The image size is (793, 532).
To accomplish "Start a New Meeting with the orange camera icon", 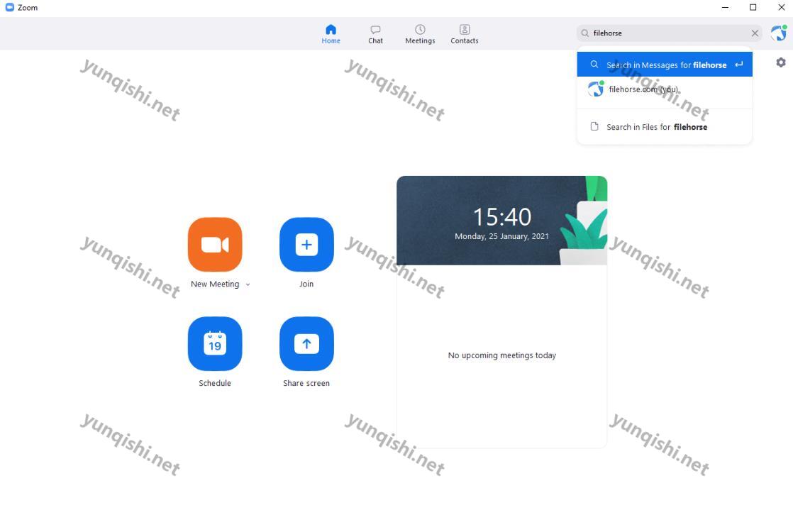I will [x=215, y=245].
